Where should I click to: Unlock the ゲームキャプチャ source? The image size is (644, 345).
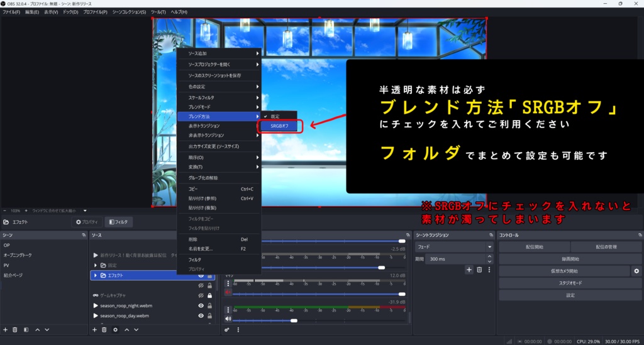(x=210, y=295)
